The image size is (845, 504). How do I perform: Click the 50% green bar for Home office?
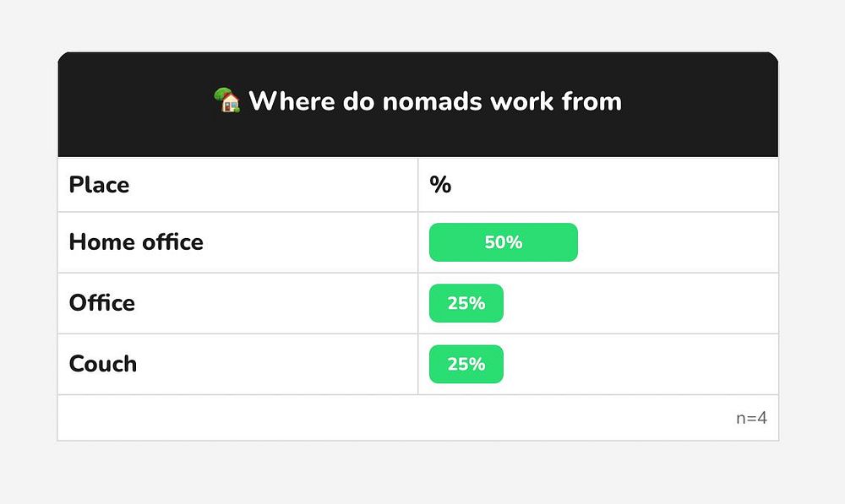click(x=504, y=242)
